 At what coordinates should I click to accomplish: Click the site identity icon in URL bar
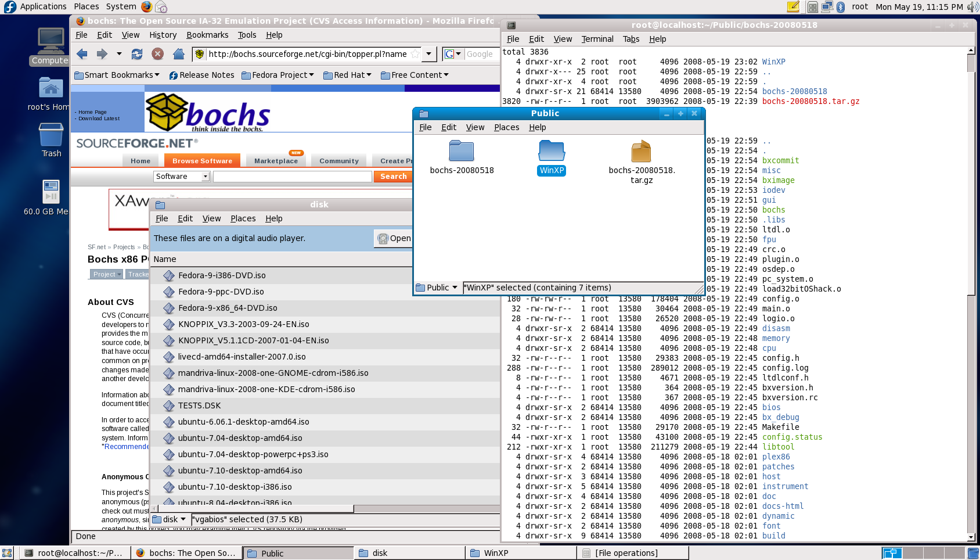(200, 54)
